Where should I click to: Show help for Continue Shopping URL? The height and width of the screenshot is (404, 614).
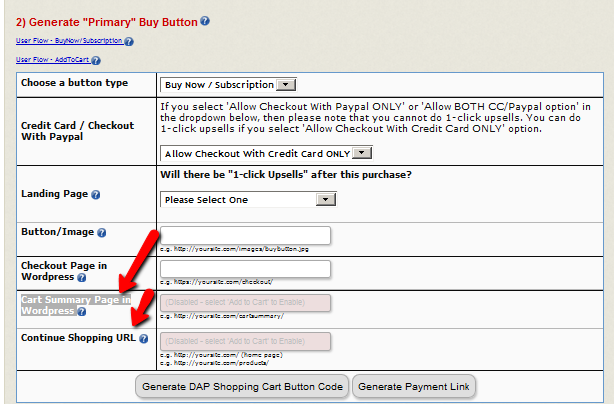click(x=144, y=339)
